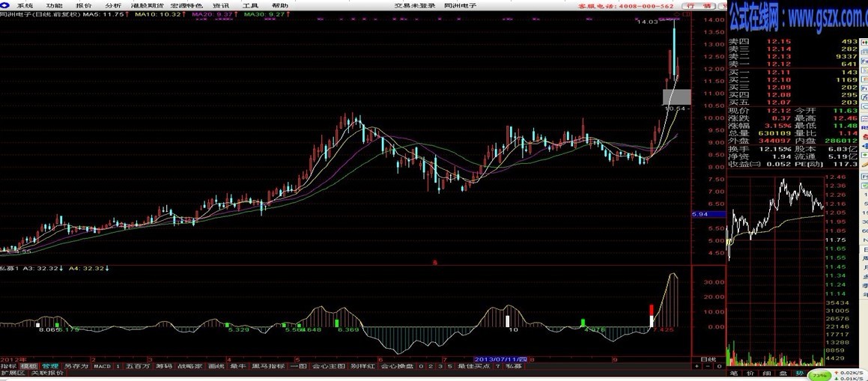This screenshot has height=381, width=868.
Task: Select the 笔 tab under intraday chart
Action: pos(734,374)
